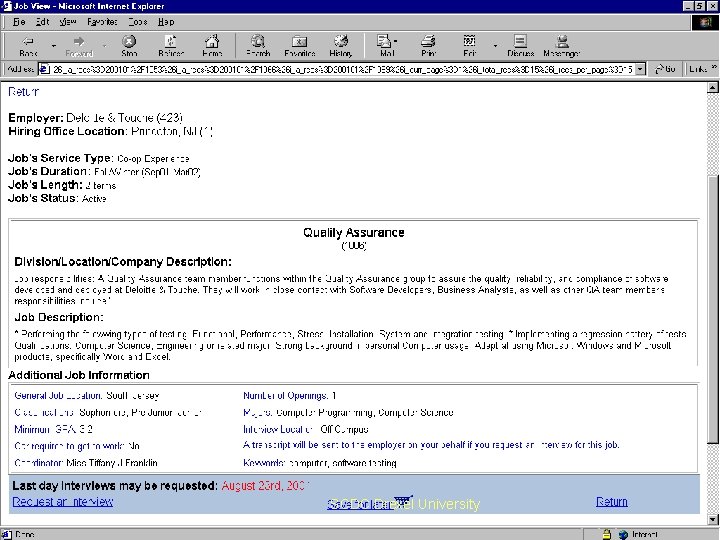Click the Forward toolbar button

(79, 46)
